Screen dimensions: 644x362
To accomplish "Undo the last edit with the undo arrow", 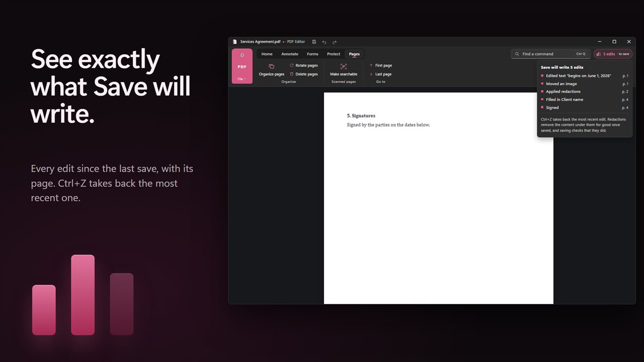I will (324, 42).
